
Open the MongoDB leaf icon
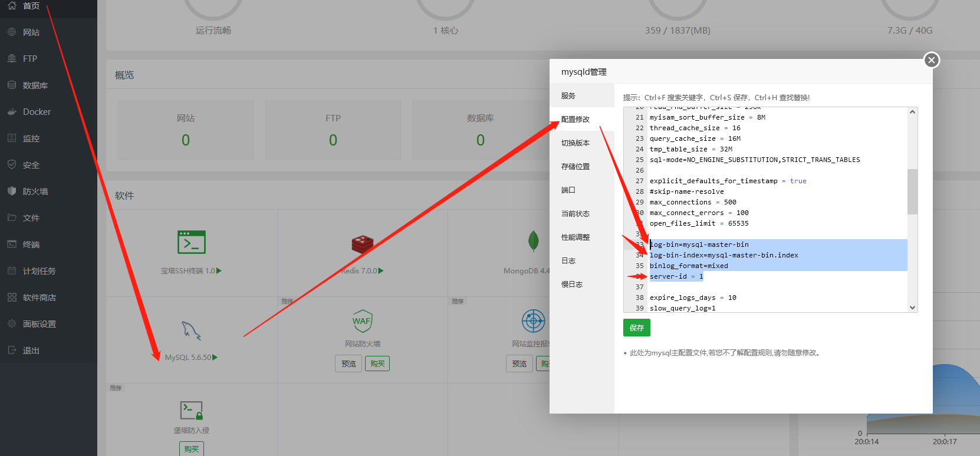coord(534,242)
